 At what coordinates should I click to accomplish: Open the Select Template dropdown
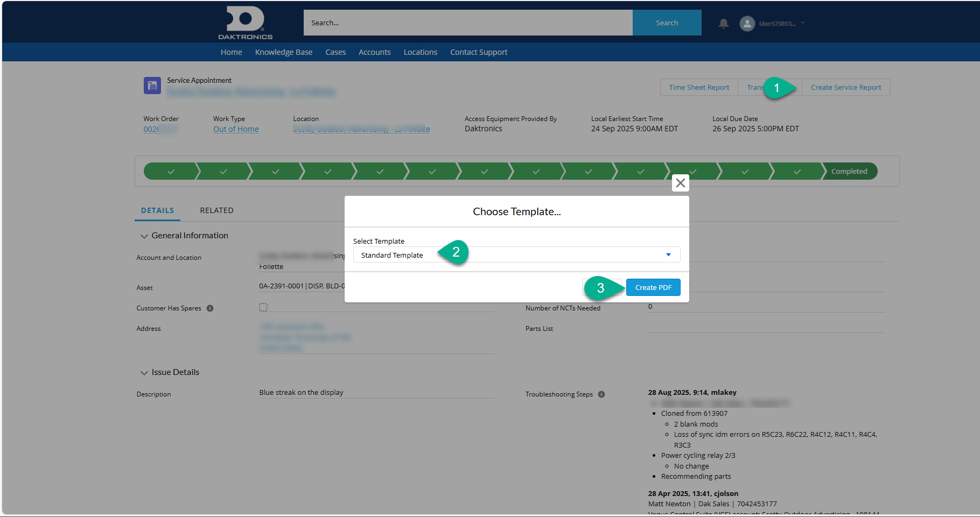pyautogui.click(x=516, y=255)
